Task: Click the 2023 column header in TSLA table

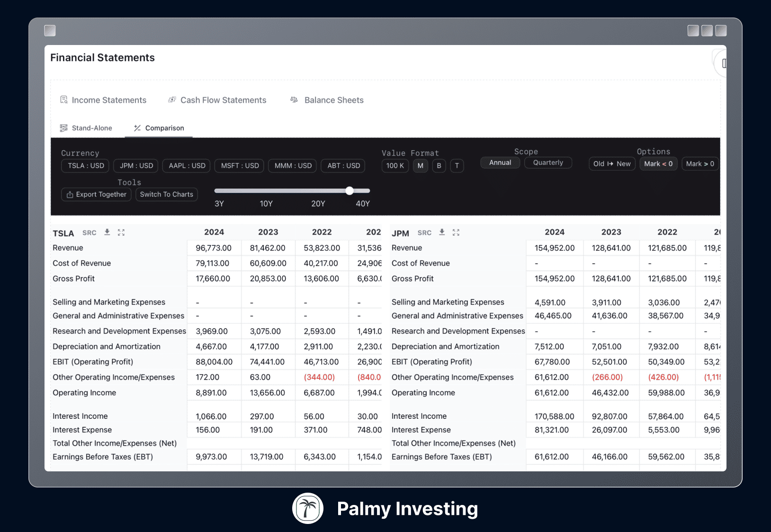Action: click(x=268, y=232)
